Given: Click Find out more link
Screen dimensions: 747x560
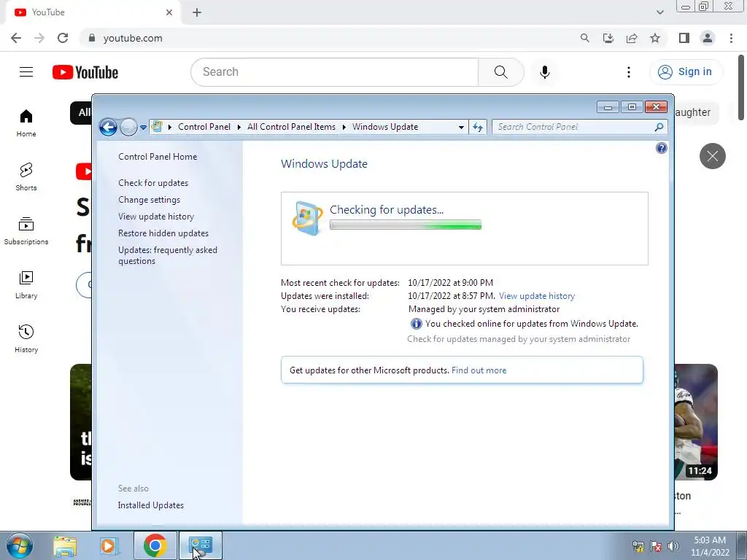Looking at the screenshot, I should tap(479, 370).
